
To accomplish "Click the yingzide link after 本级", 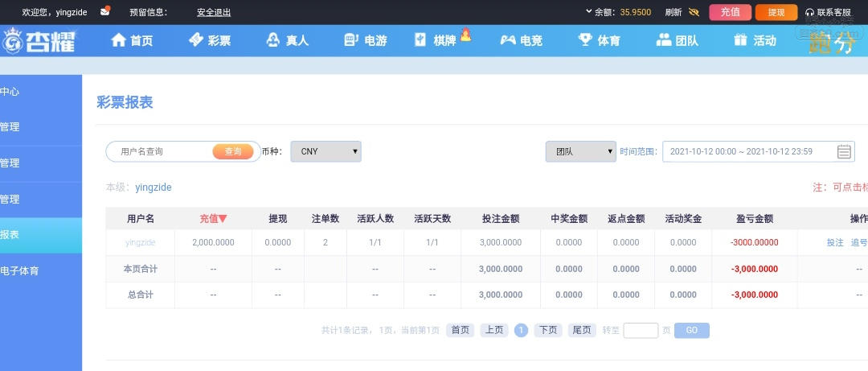I will [x=154, y=188].
